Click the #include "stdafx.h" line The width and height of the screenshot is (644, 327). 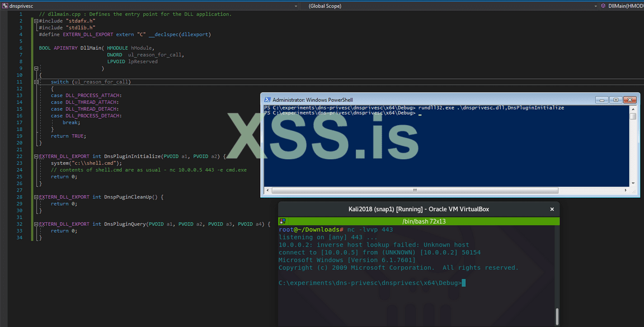67,21
